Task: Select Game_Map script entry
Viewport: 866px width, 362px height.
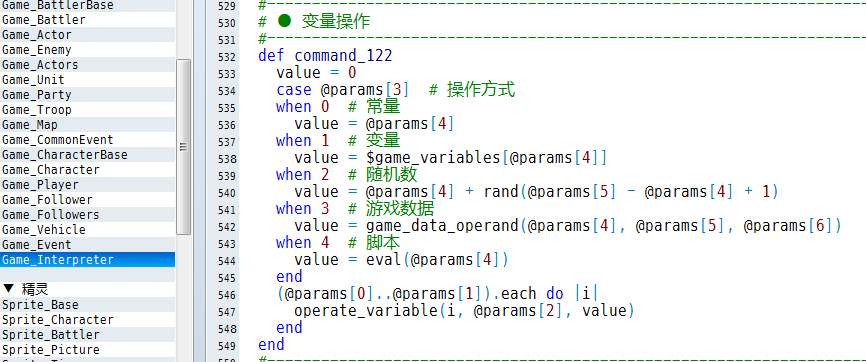Action: [x=87, y=125]
